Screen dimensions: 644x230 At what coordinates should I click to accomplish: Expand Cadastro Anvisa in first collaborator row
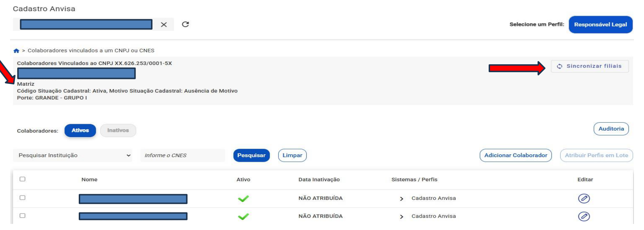[x=402, y=199]
